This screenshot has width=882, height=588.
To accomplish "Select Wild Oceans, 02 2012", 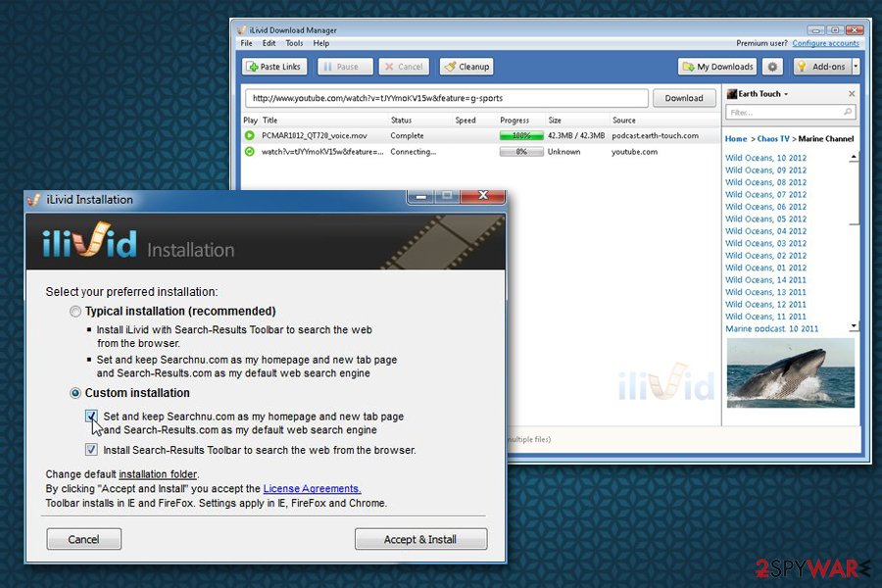I will point(765,256).
